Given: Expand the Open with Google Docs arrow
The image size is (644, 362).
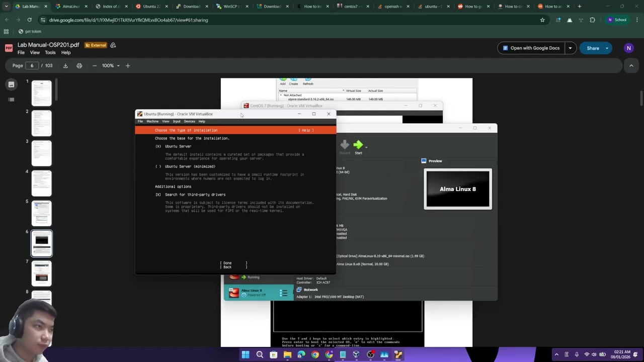Looking at the screenshot, I should pyautogui.click(x=570, y=48).
